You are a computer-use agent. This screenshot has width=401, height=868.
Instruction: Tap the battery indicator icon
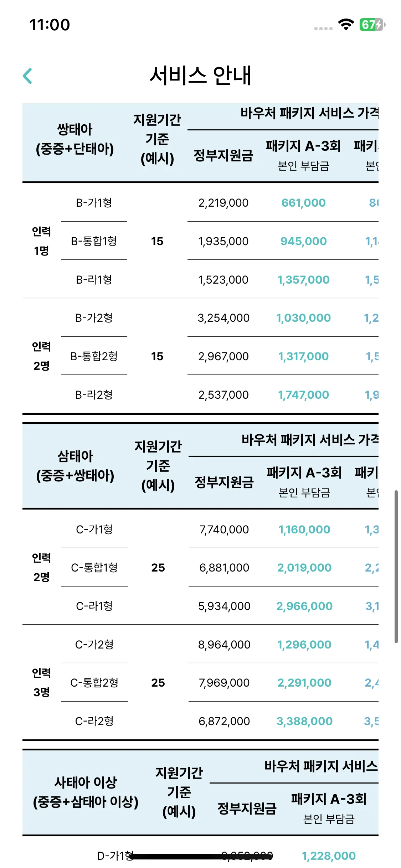coord(372,25)
